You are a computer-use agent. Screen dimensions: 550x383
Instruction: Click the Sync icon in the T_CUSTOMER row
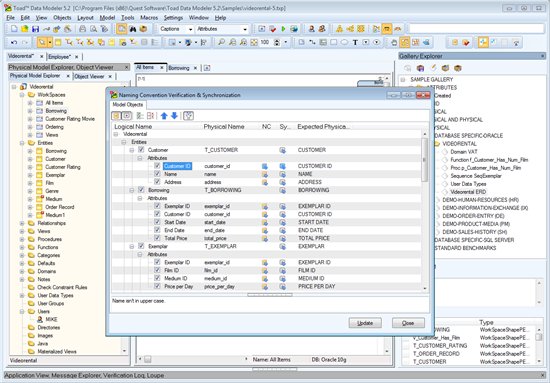282,150
